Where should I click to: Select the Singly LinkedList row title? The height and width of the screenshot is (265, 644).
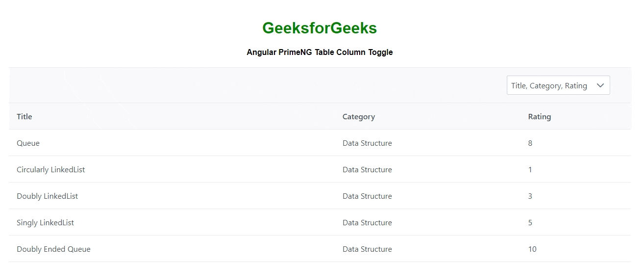(x=46, y=223)
